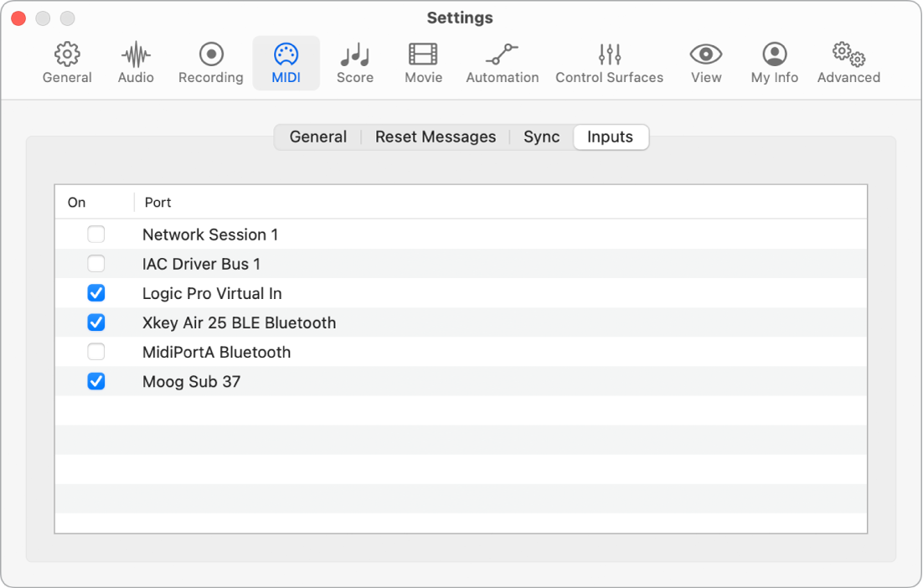Enable the Network Session 1 input

(95, 235)
